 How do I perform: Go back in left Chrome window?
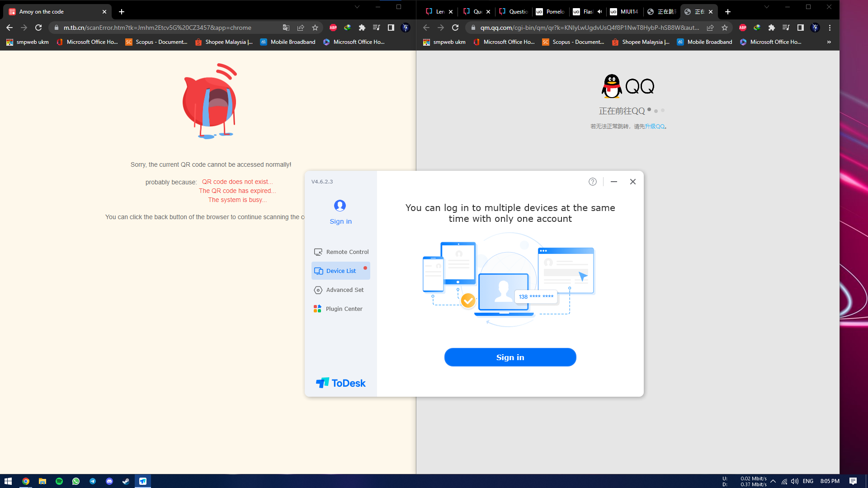pos(9,28)
